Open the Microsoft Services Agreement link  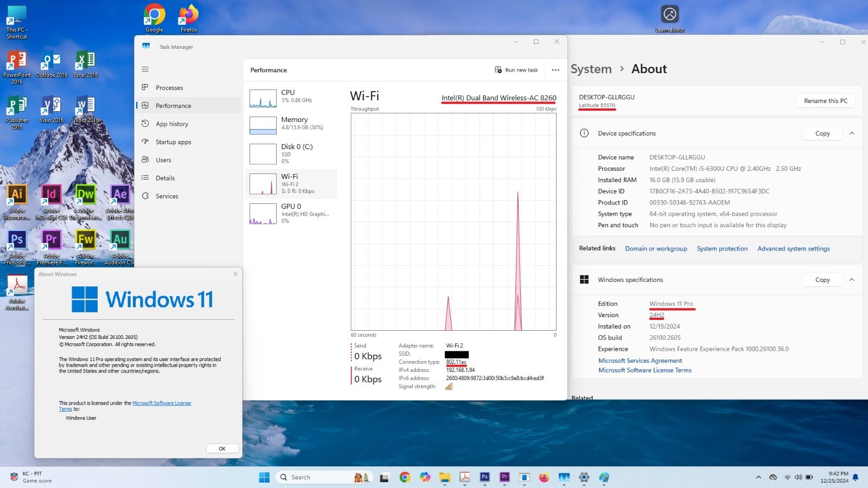pyautogui.click(x=640, y=361)
